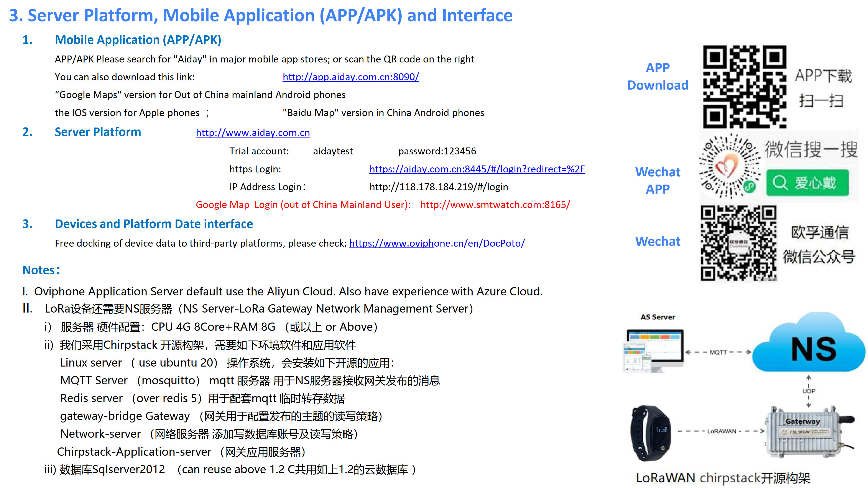The height and width of the screenshot is (488, 868).
Task: Click the Notes heading
Action: [x=41, y=270]
